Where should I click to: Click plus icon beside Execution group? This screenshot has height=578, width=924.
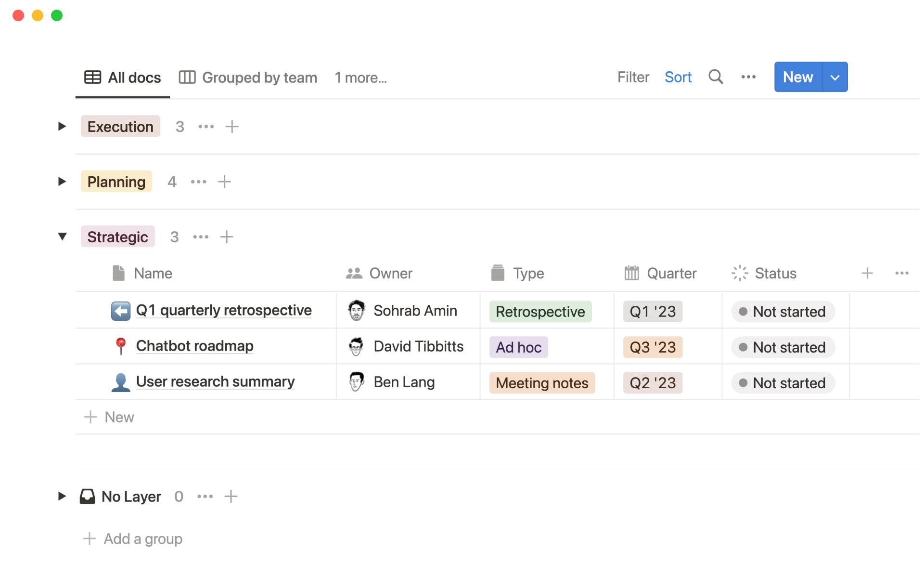pyautogui.click(x=232, y=127)
